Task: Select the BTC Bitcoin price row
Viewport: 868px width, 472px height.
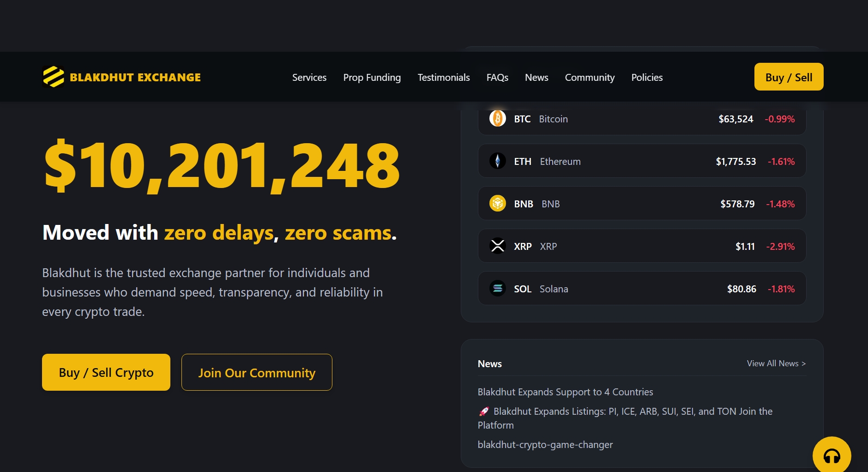Action: (642, 119)
